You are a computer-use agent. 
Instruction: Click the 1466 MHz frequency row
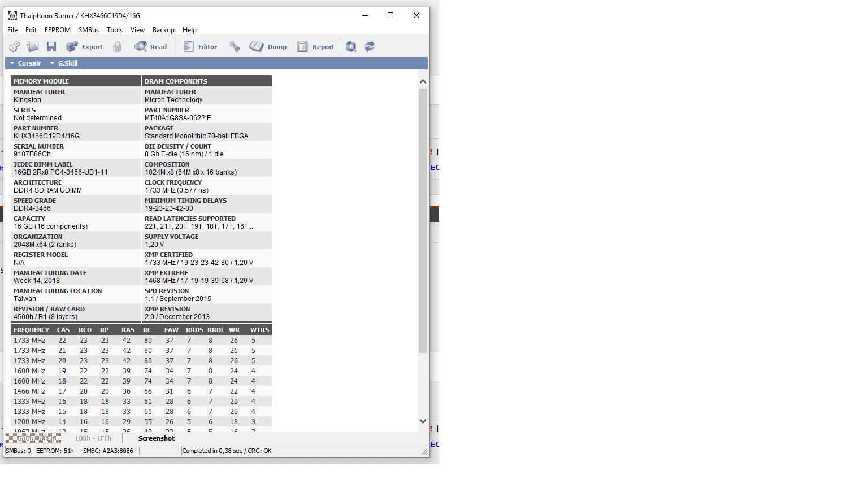141,391
